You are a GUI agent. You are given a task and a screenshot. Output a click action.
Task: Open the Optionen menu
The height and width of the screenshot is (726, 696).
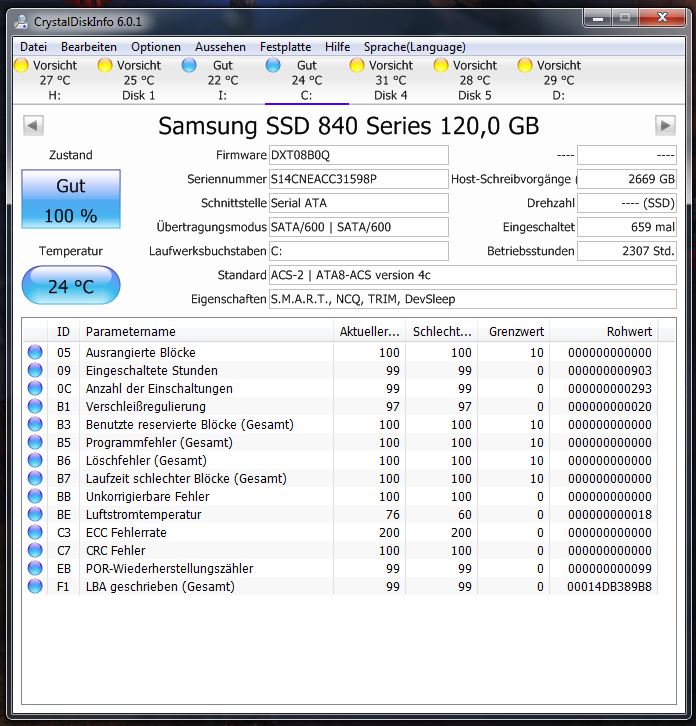tap(156, 47)
